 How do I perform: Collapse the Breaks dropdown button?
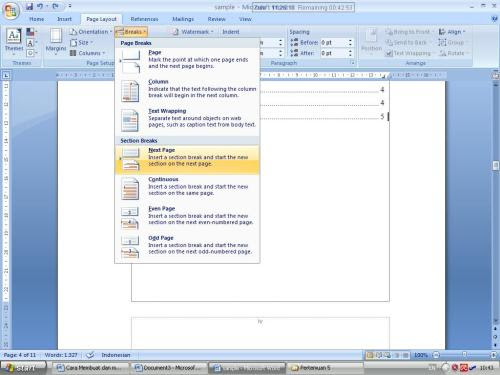(131, 32)
